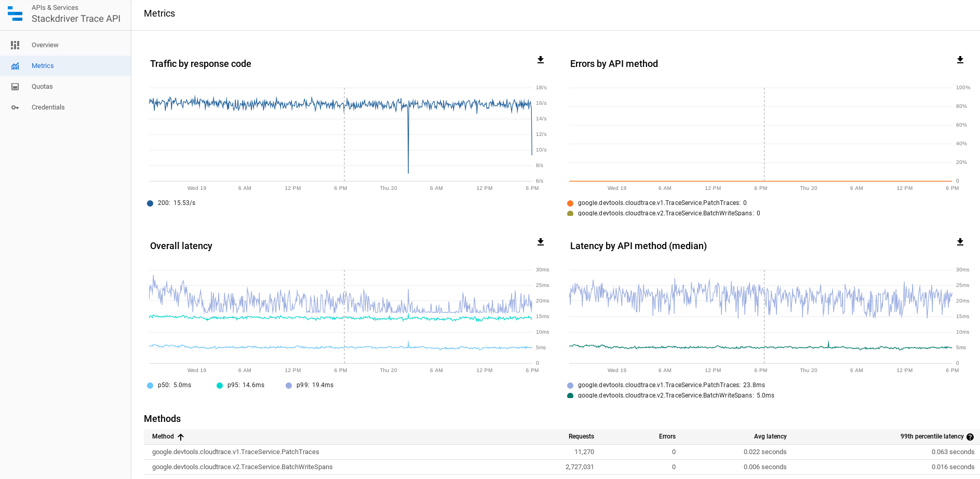Image resolution: width=980 pixels, height=479 pixels.
Task: Click the 0.006 seconds avg latency value
Action: pos(765,467)
